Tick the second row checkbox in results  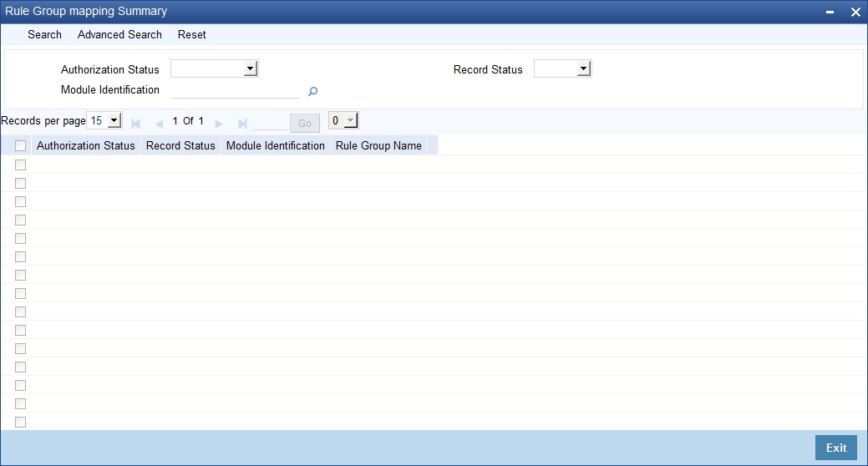coord(21,183)
